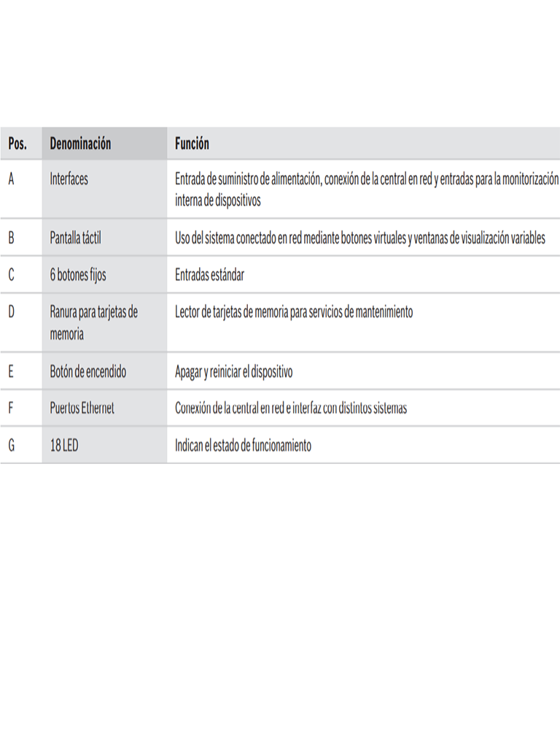Click "Ranura para tarjetas de memoria" cell
560x747 pixels.
[x=93, y=322]
